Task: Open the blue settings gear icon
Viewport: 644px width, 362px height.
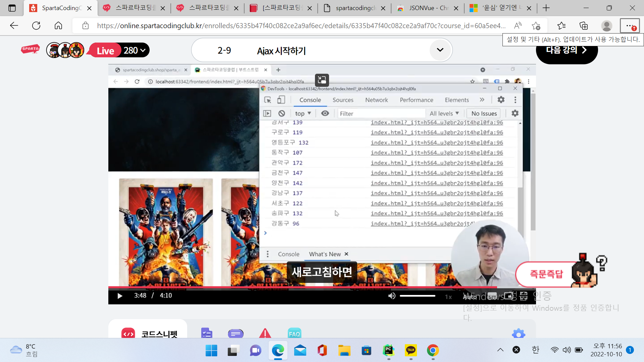Action: [519, 334]
